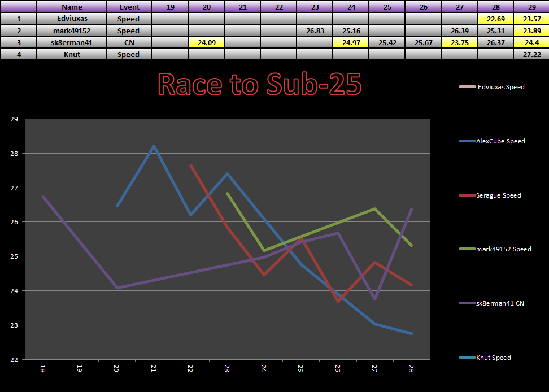Click the y-axis label 22
Screen dimensions: 549x392
14,359
